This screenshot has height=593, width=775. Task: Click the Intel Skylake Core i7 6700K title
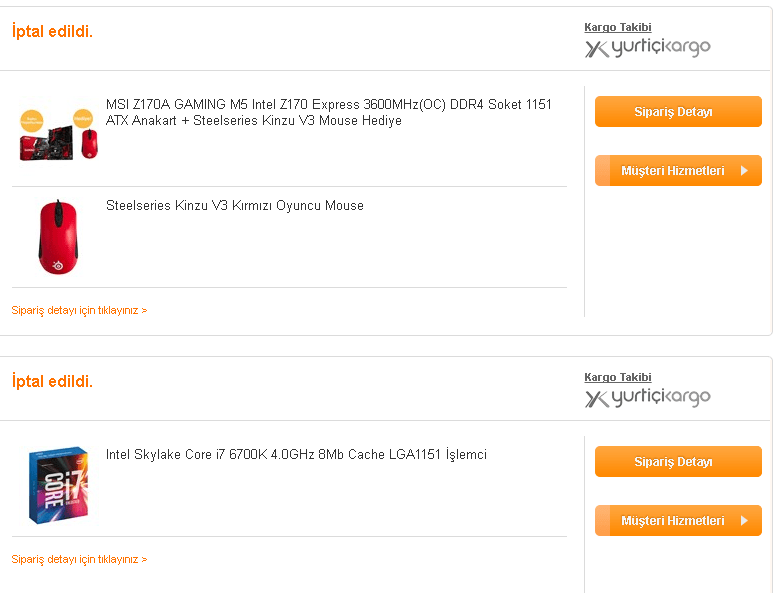point(296,455)
